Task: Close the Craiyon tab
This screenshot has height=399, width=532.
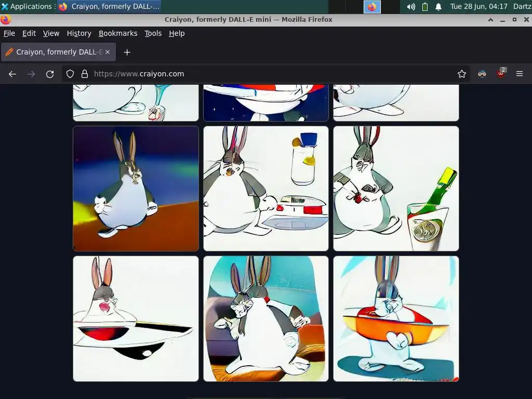Action: [108, 52]
